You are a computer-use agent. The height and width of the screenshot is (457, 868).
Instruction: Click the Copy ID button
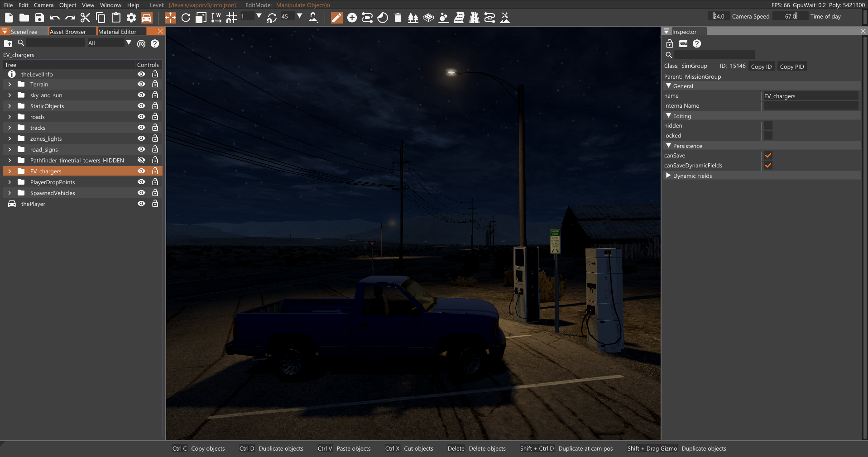pyautogui.click(x=761, y=67)
